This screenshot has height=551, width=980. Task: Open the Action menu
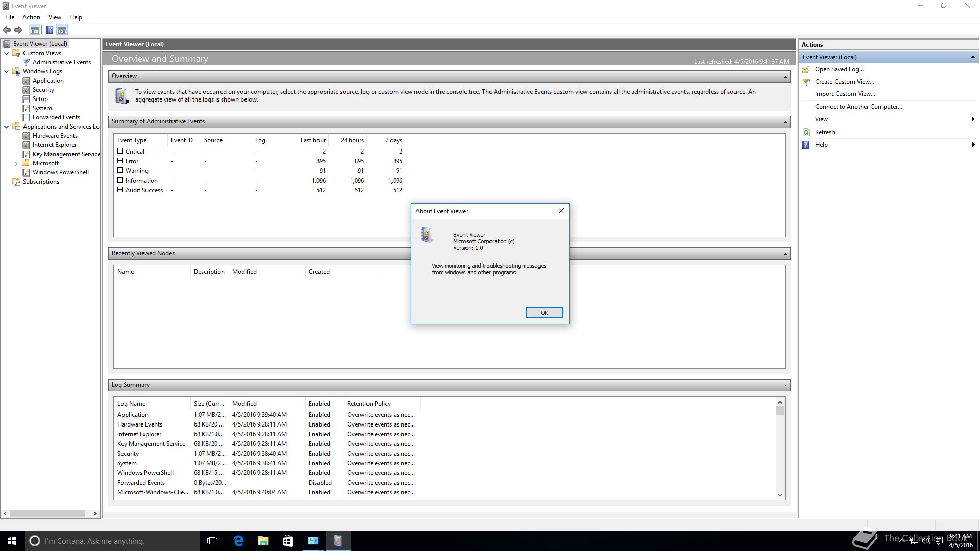click(x=31, y=17)
